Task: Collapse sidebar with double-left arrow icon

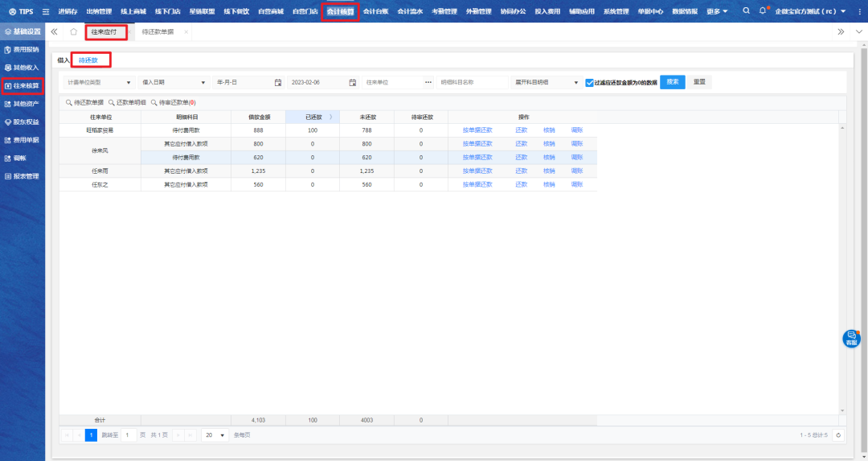Action: [x=54, y=31]
